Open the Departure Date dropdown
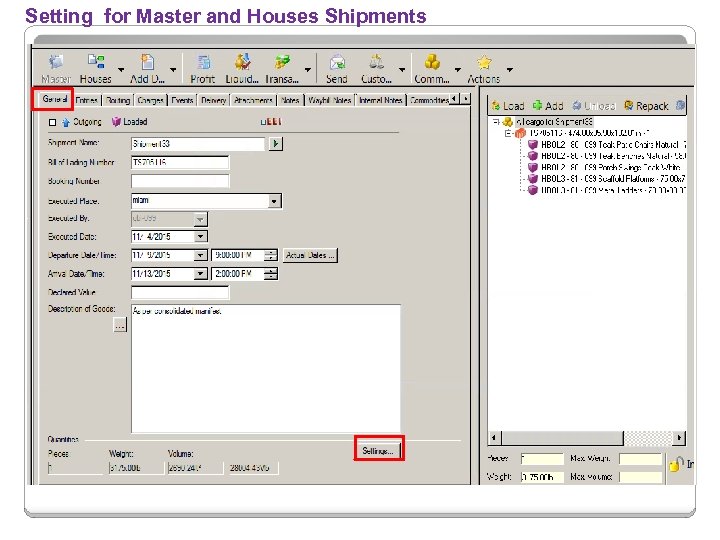Screen dimensions: 720x540 (x=200, y=255)
